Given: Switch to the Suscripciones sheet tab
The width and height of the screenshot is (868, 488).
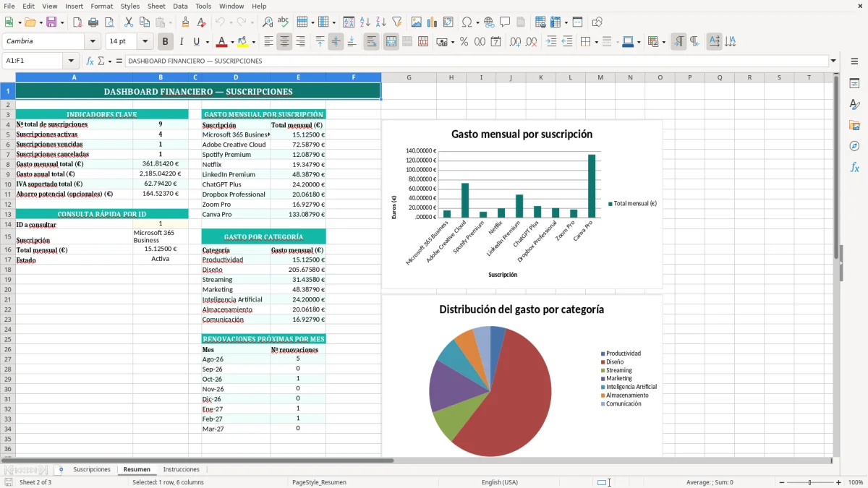Looking at the screenshot, I should (x=92, y=469).
